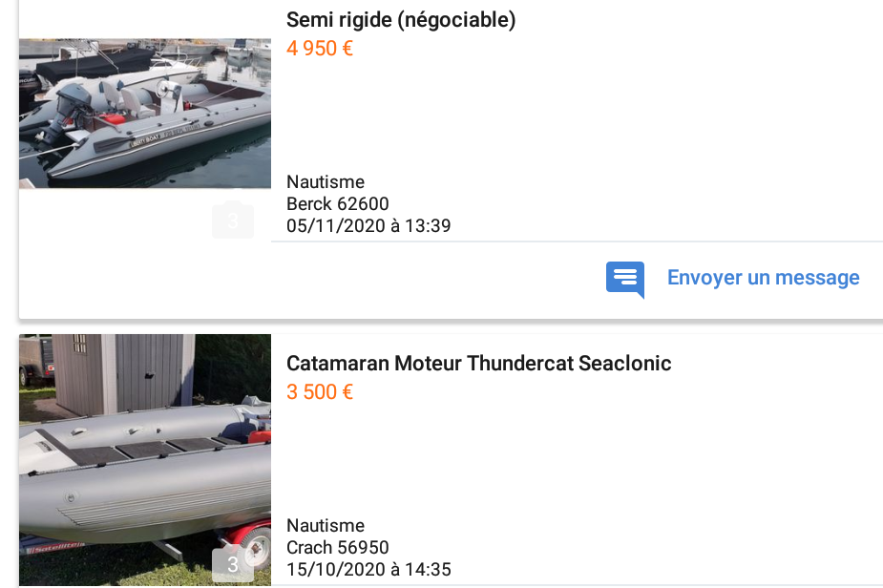Screen dimensions: 883x588
Task: Open 'Catamaran Moteur Thundercat Seaclonic' listing title
Action: click(x=479, y=364)
